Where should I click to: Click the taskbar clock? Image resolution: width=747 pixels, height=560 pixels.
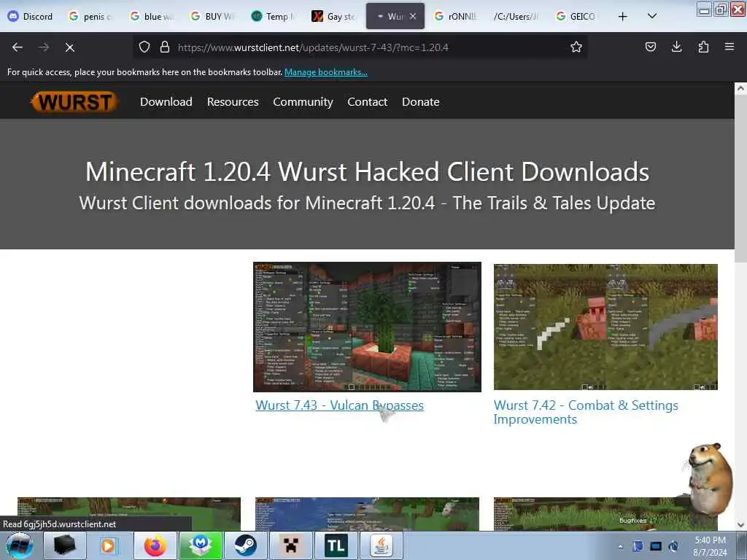coord(710,546)
